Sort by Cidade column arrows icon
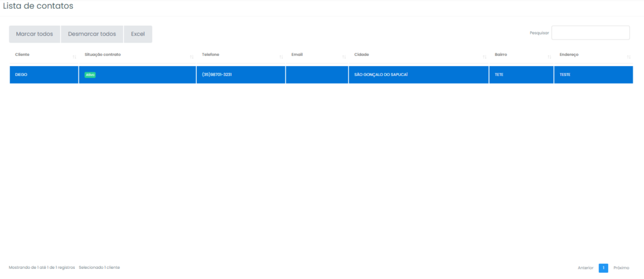This screenshot has width=644, height=279. coord(485,57)
